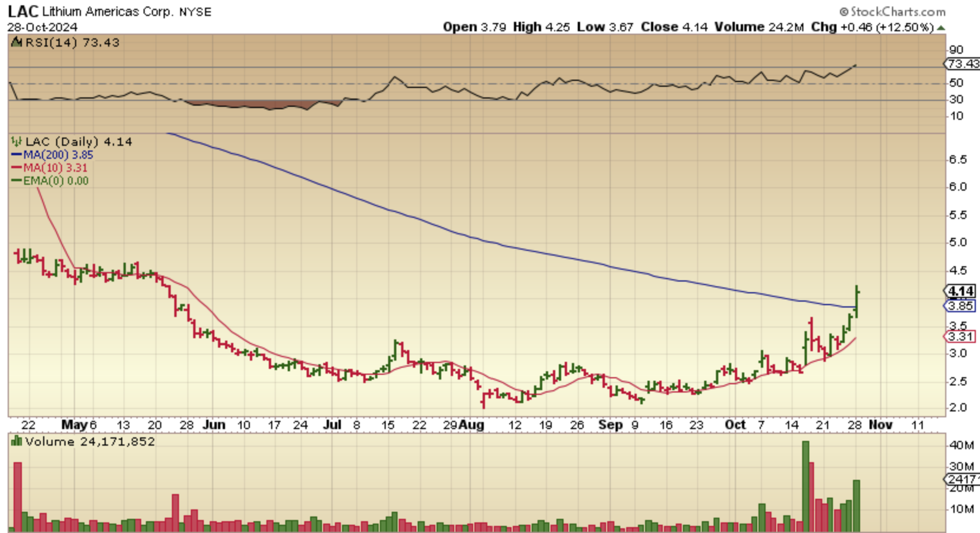
Task: Click the Sep label on the date axis
Action: tap(610, 425)
